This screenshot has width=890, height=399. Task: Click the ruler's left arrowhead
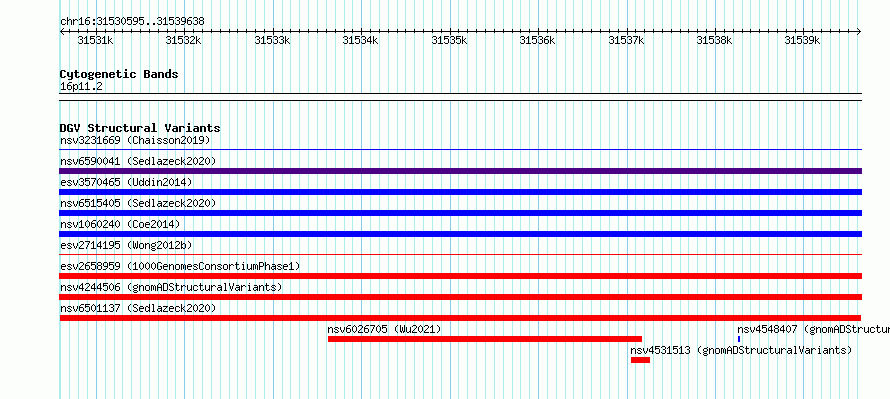tap(62, 32)
